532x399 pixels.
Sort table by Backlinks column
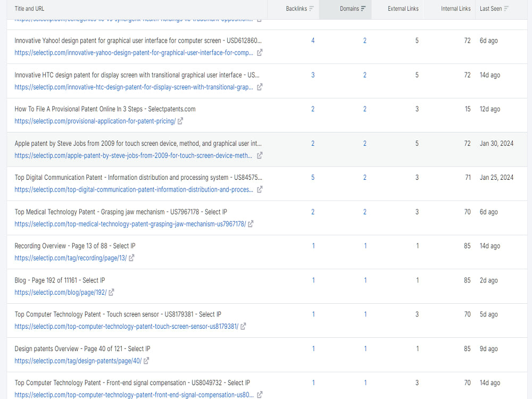(300, 9)
